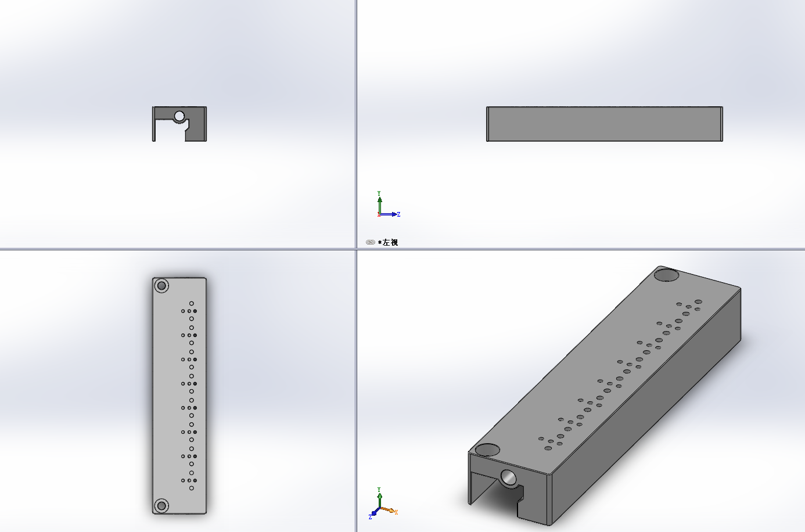
Task: Pick the round bore in the front view profile
Action: pos(179,116)
